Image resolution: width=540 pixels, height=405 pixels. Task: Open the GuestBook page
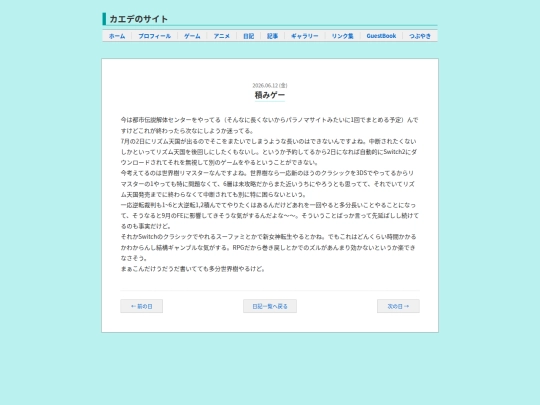381,36
